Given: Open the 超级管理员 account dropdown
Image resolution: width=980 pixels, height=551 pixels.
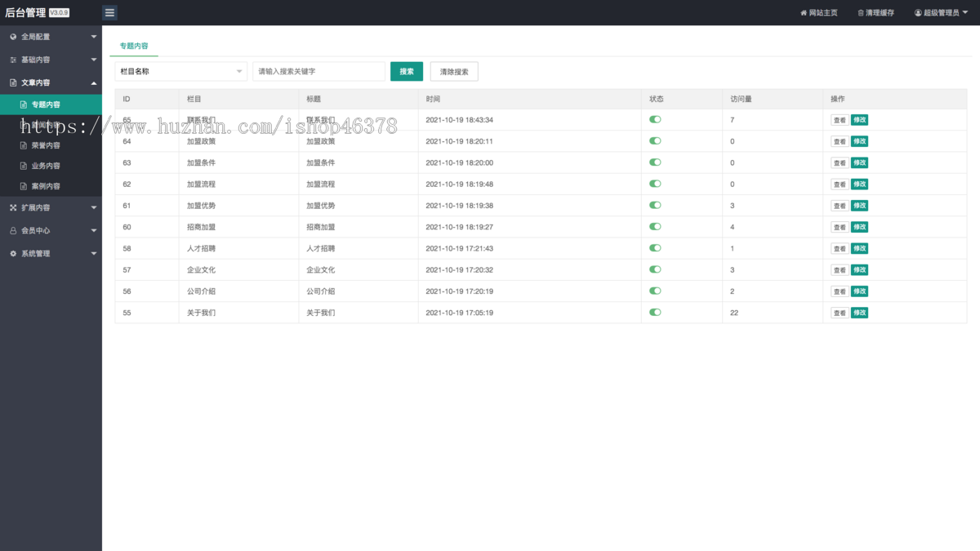Looking at the screenshot, I should (940, 13).
